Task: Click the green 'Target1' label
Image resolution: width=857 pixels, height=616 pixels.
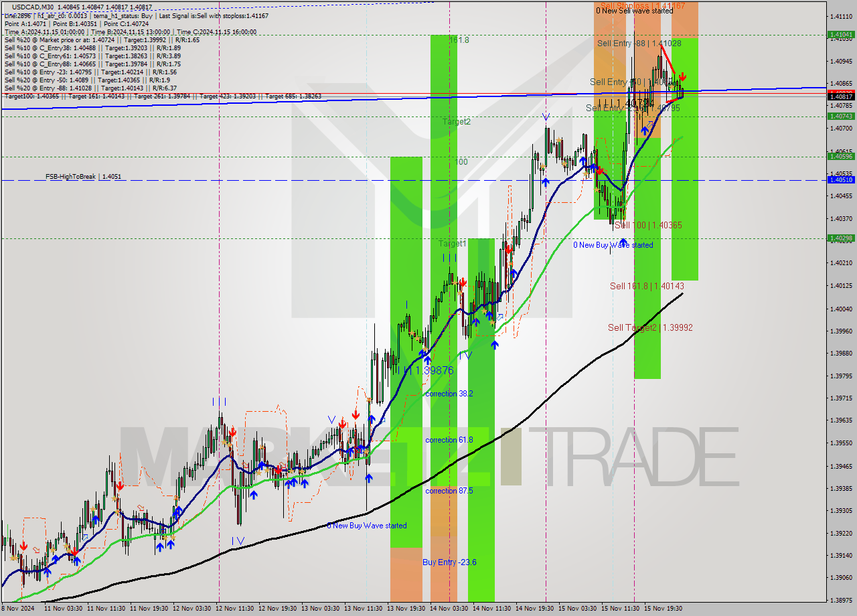Action: (453, 244)
